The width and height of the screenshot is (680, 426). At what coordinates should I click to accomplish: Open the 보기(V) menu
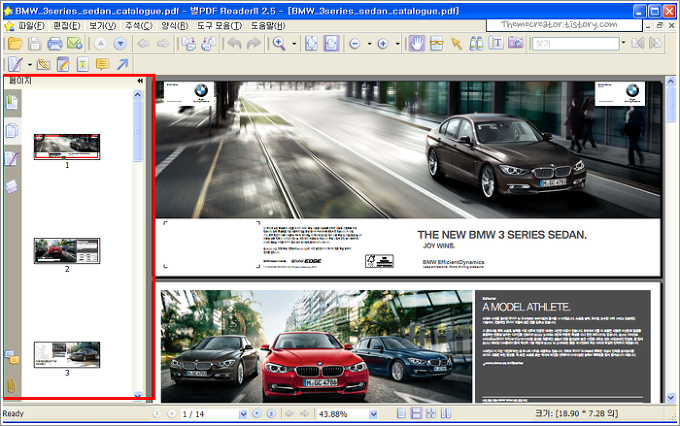[103, 26]
